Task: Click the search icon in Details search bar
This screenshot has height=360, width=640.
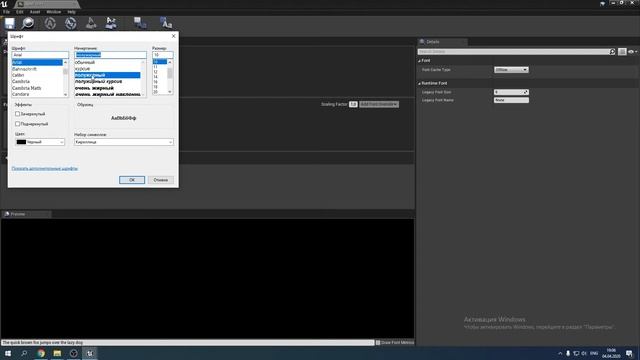Action: [x=612, y=52]
